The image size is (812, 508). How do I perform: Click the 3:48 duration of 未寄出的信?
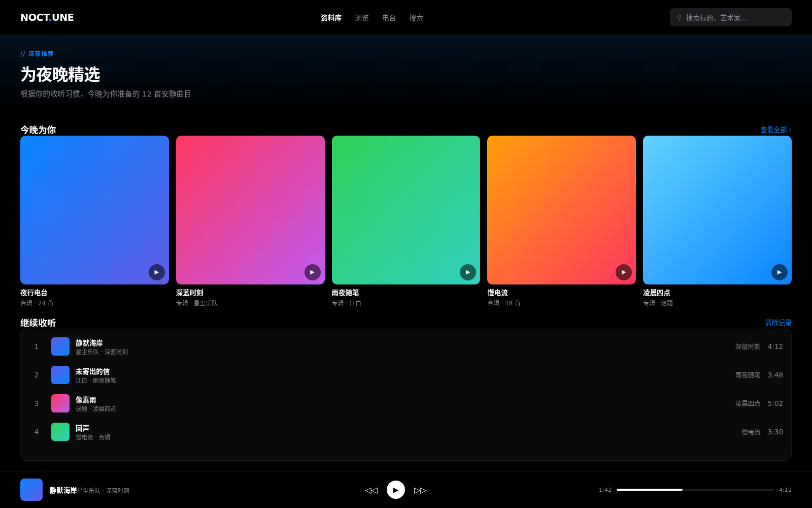coord(775,375)
